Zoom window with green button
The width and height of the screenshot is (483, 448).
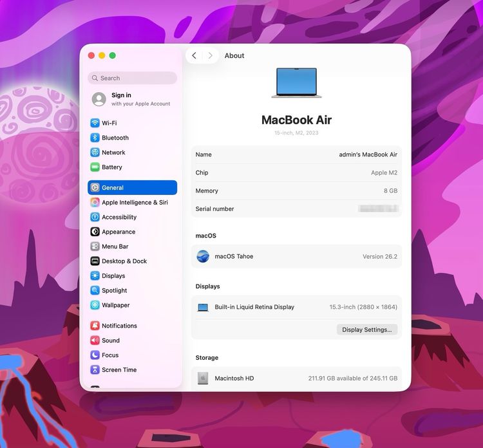[x=113, y=55]
